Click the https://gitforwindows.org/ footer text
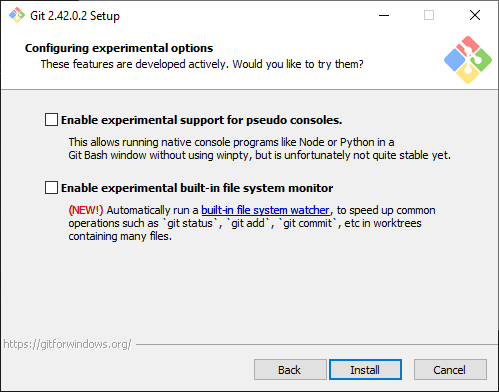Screen dimensions: 499x392 point(67,344)
